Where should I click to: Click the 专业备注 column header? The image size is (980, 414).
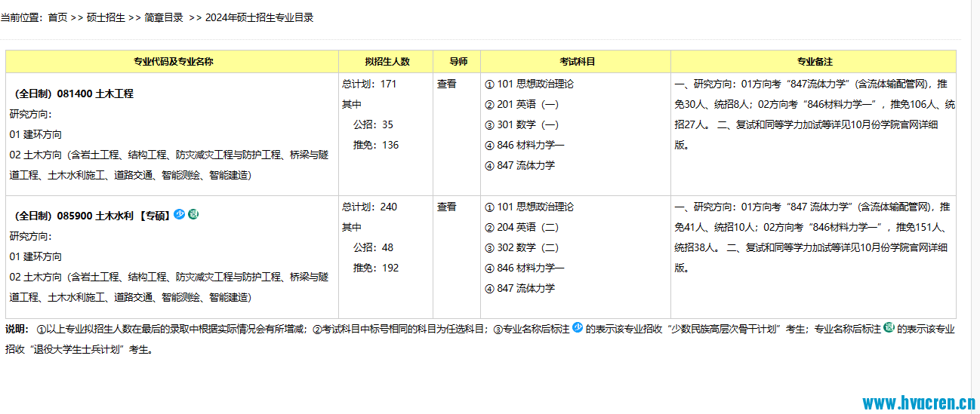pyautogui.click(x=815, y=62)
